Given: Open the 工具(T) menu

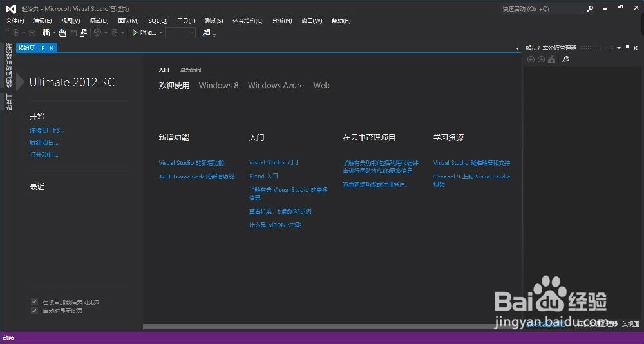Looking at the screenshot, I should coord(187,21).
